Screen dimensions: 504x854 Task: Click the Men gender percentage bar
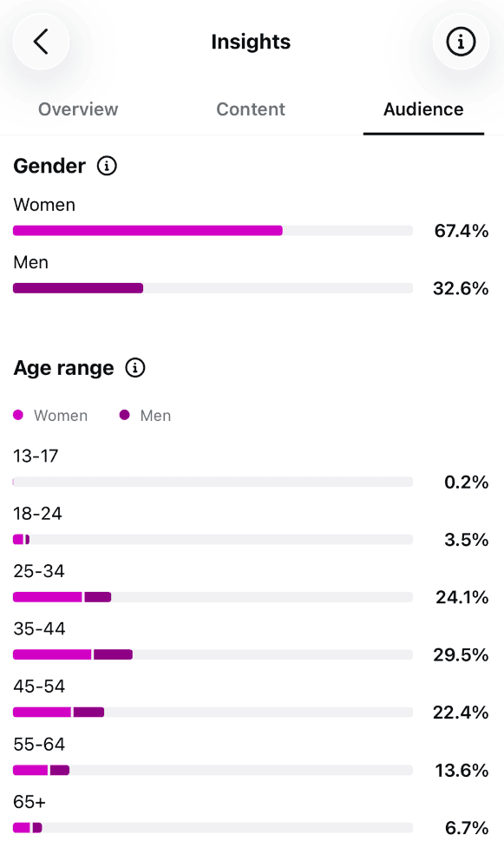click(x=213, y=288)
